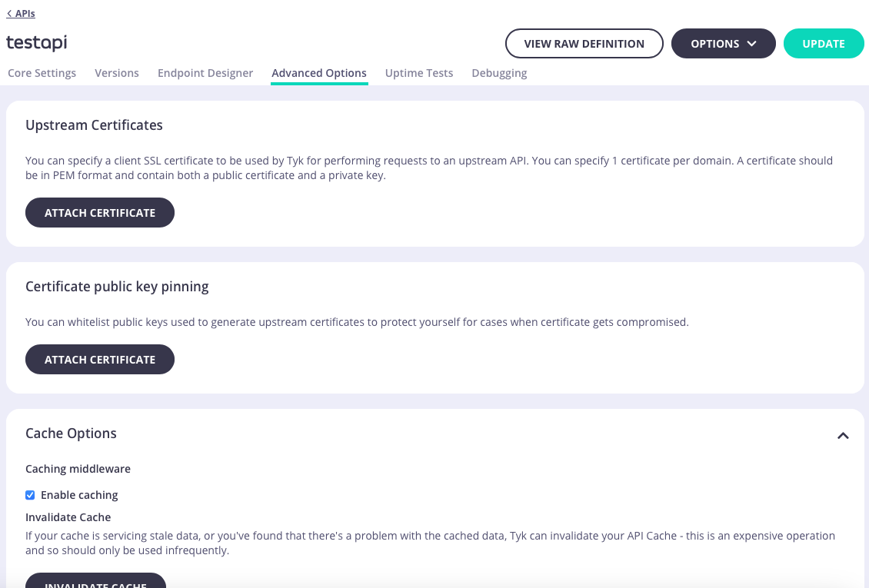Switch to the Core Settings tab
This screenshot has width=869, height=588.
pyautogui.click(x=42, y=72)
